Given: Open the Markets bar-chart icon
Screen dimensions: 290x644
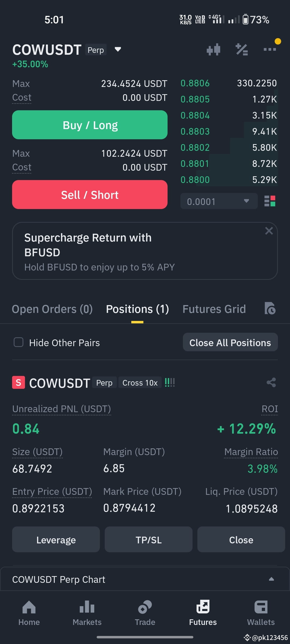Looking at the screenshot, I should [x=87, y=607].
